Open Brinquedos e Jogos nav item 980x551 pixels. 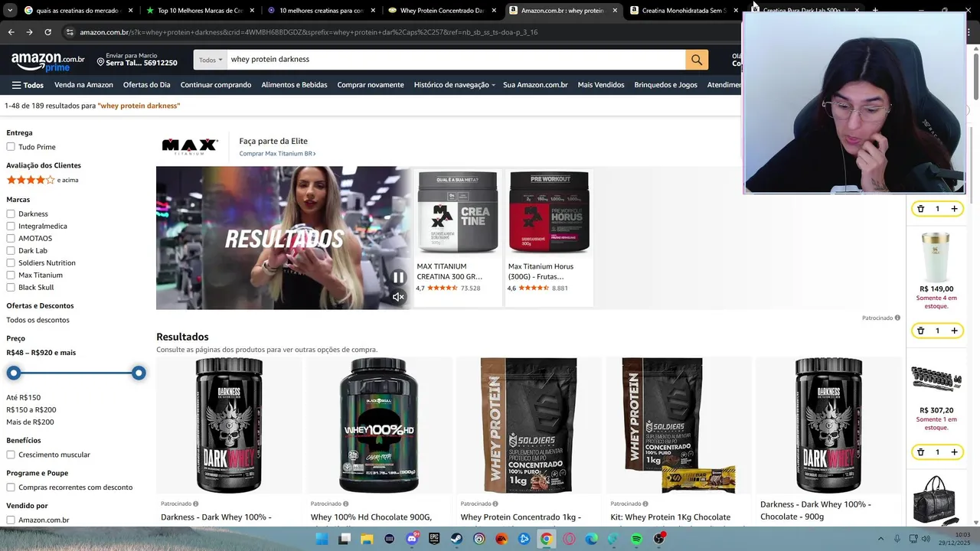click(x=665, y=85)
